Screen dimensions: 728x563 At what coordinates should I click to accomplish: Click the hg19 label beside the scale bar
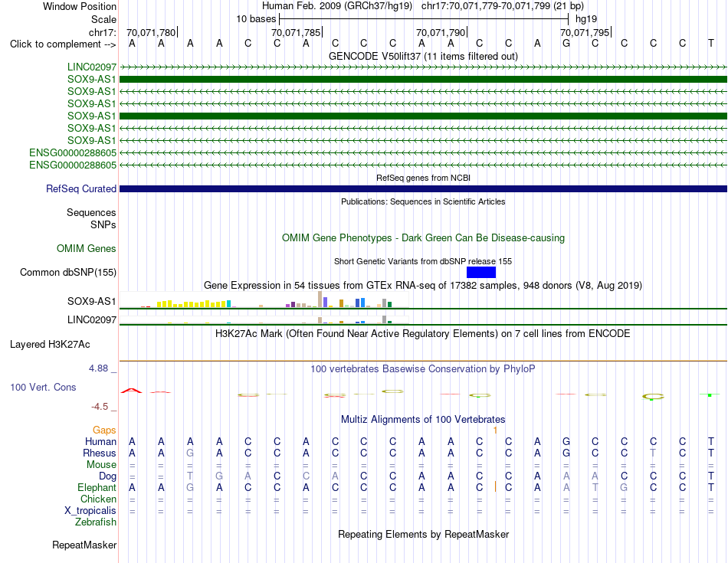586,19
